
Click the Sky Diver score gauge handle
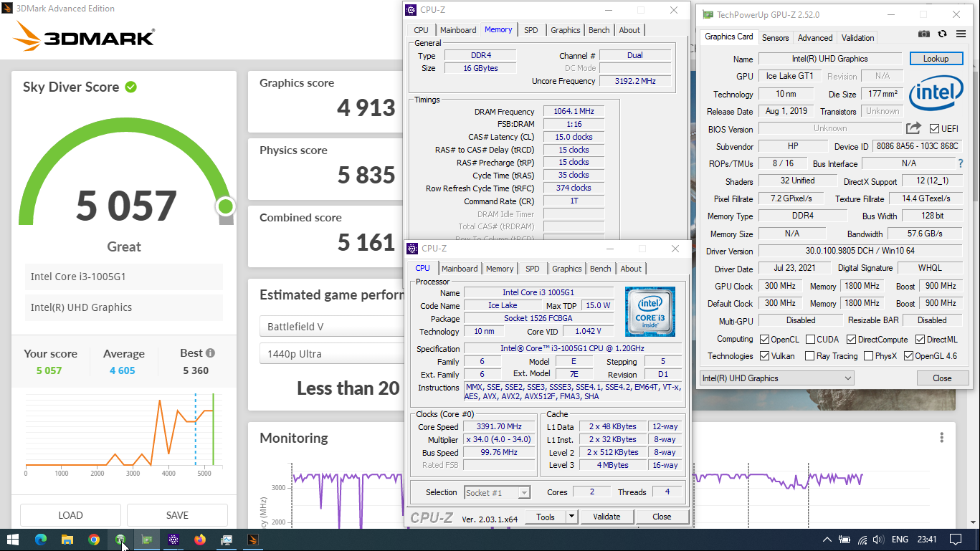(226, 207)
